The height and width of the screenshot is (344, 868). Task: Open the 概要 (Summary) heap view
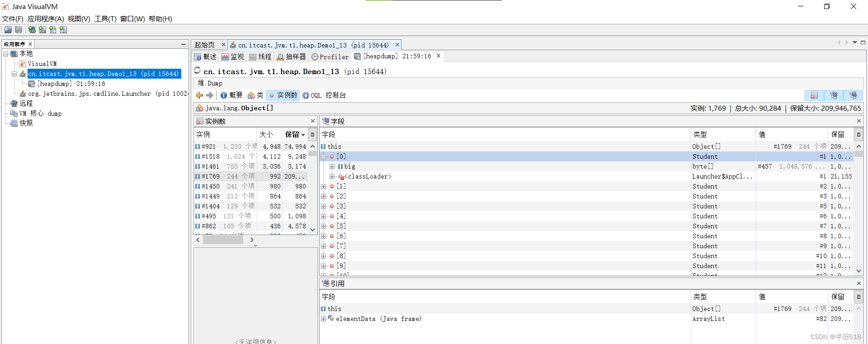tap(231, 95)
